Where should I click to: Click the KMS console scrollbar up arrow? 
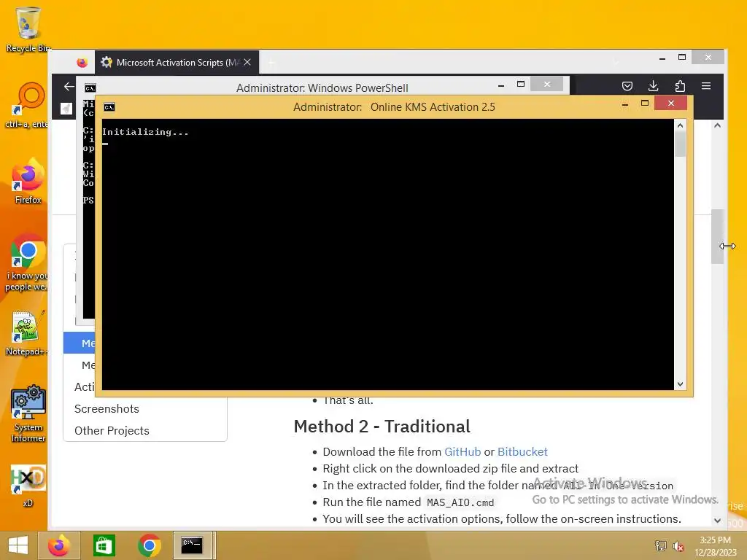(680, 125)
